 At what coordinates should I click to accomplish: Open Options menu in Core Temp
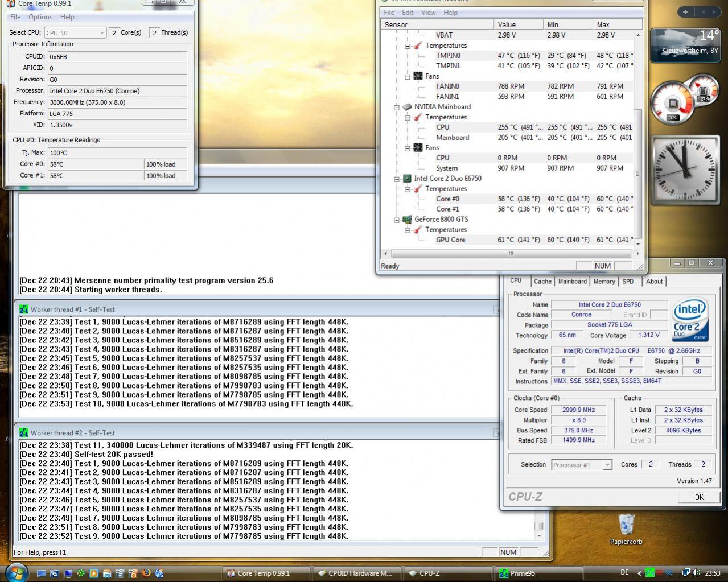click(40, 17)
